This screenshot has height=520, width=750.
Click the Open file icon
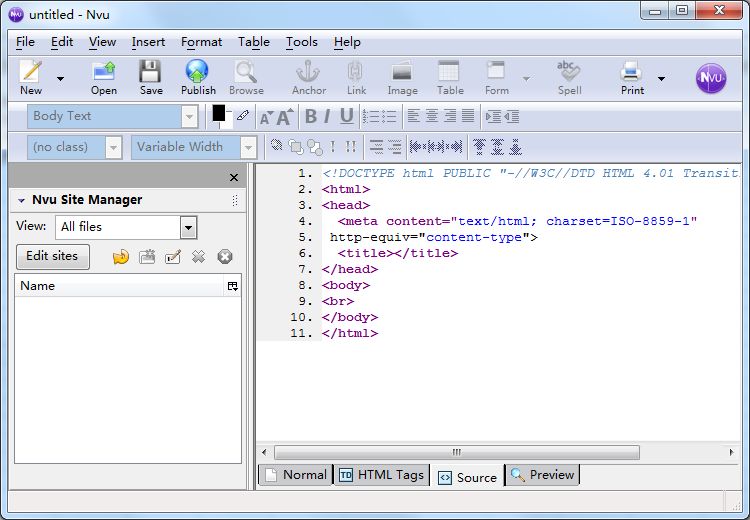pos(104,77)
